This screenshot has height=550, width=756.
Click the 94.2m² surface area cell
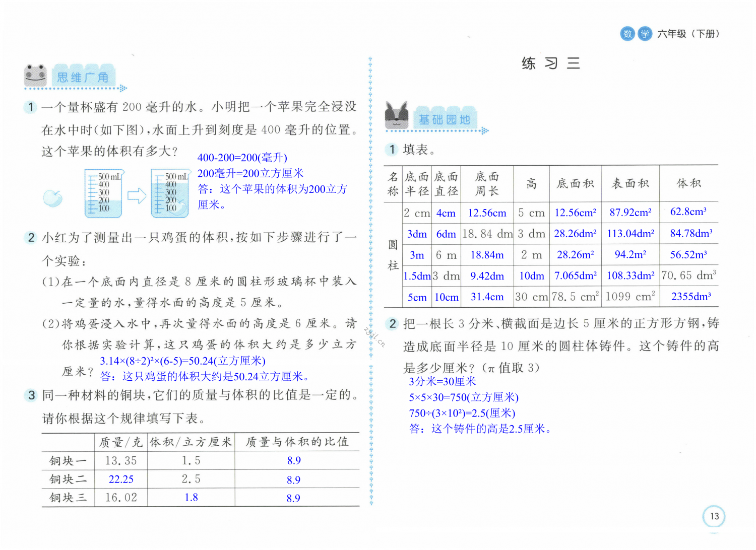click(x=631, y=254)
